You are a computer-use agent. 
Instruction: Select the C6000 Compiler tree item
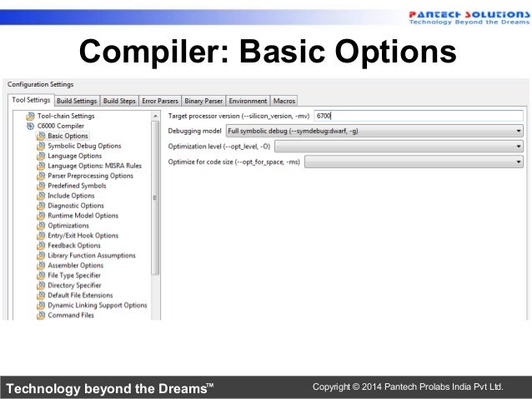point(61,126)
